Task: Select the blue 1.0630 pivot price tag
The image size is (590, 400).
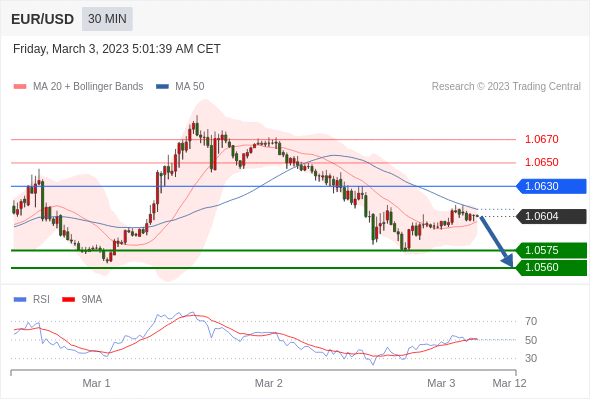Action: tap(551, 186)
